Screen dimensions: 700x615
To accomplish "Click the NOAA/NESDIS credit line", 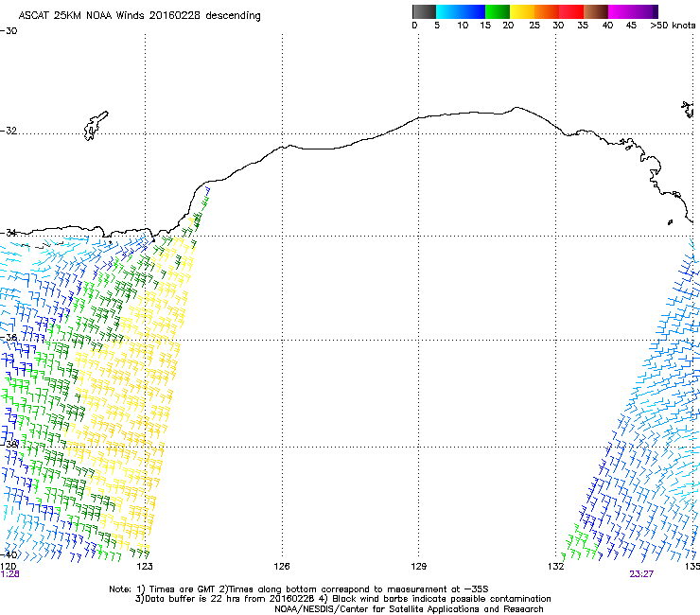I will click(x=409, y=609).
